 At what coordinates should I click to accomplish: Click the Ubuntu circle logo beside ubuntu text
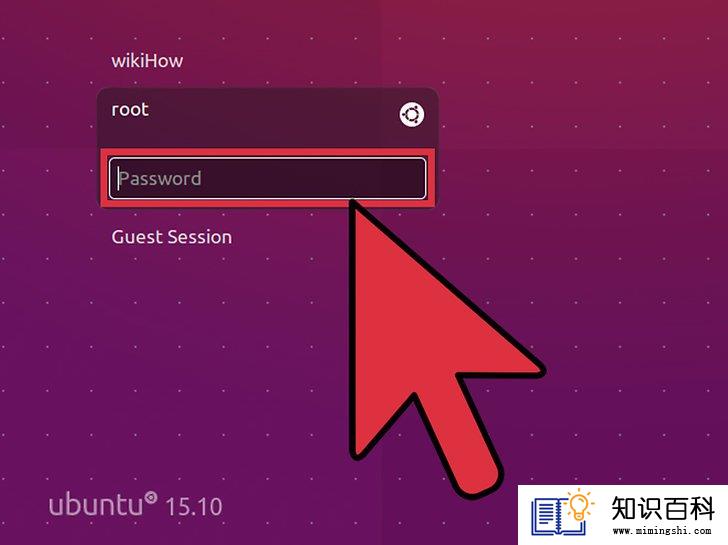tap(150, 498)
